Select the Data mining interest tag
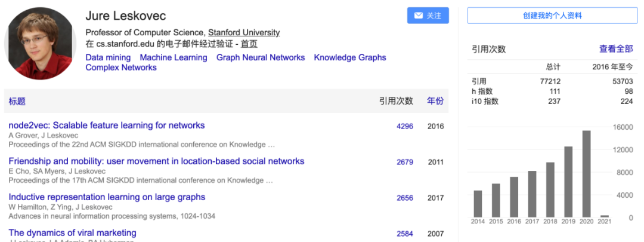644x242 pixels. click(x=108, y=58)
